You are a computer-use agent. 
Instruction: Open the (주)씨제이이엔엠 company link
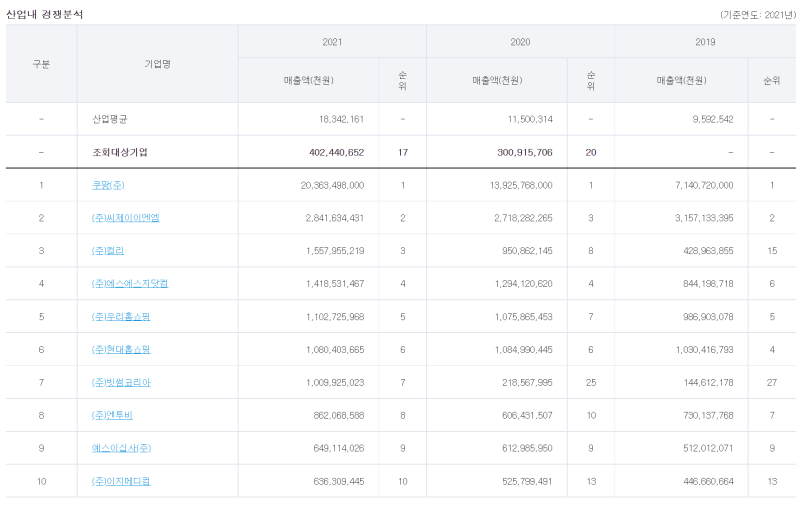(125, 218)
